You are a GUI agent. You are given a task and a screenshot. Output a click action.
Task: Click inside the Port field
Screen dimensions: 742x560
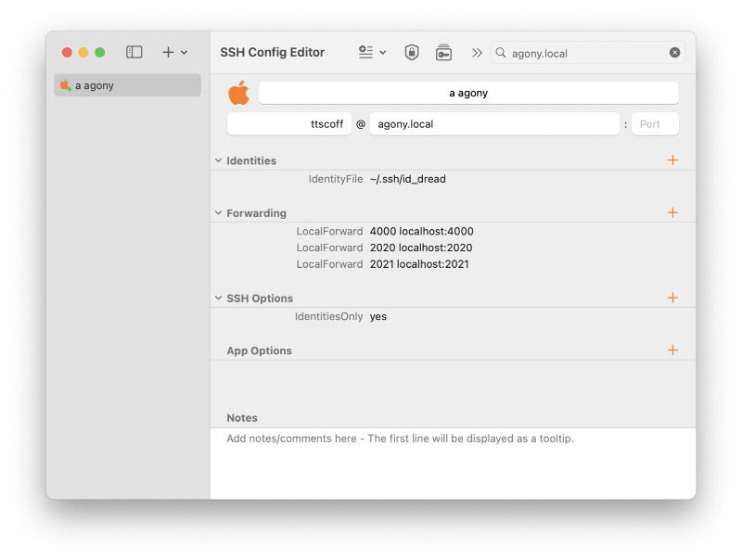(655, 122)
